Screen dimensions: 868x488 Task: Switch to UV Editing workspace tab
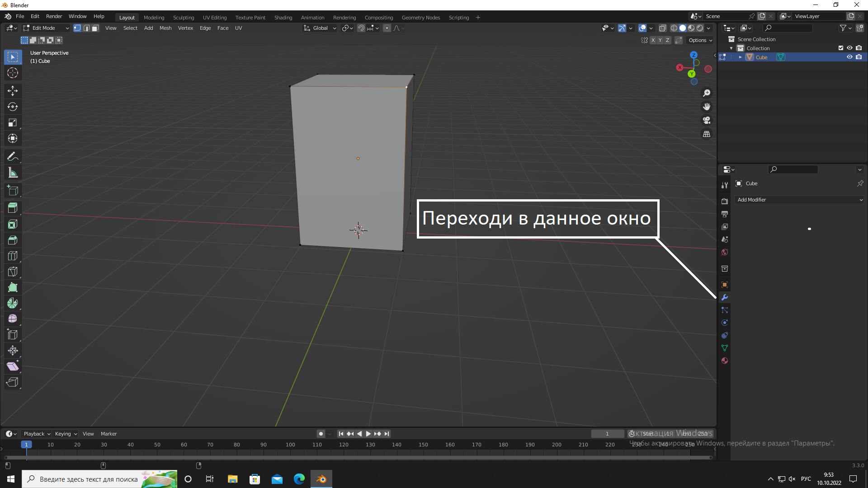215,18
